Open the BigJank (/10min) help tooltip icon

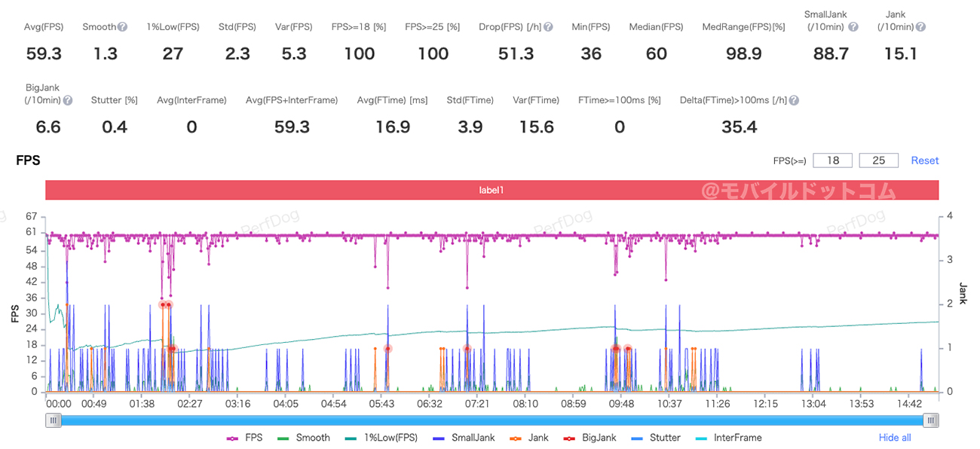click(x=68, y=100)
